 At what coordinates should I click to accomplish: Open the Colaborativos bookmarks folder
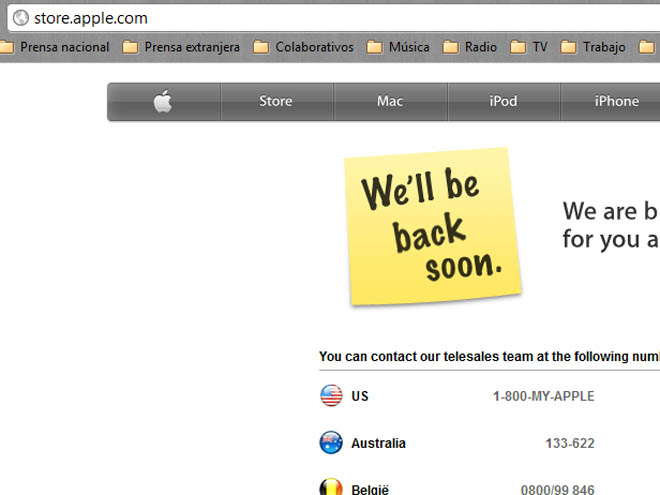[303, 47]
